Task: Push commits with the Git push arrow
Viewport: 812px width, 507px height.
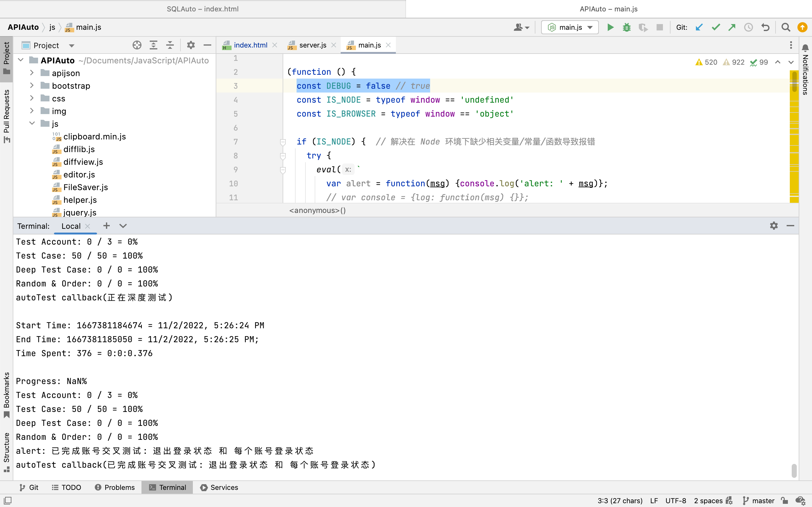Action: 732,27
